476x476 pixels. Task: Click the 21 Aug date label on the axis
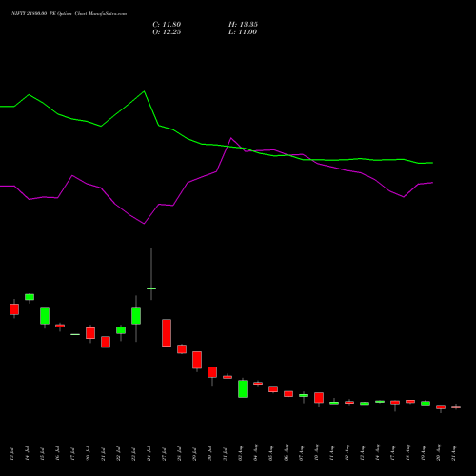tap(454, 453)
